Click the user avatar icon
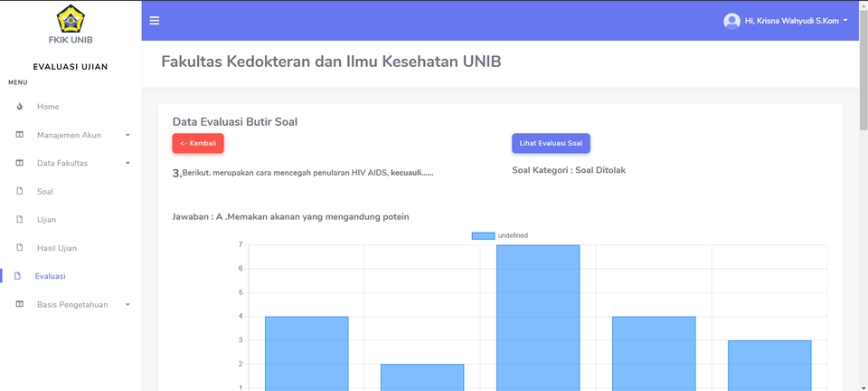This screenshot has width=868, height=391. click(731, 21)
